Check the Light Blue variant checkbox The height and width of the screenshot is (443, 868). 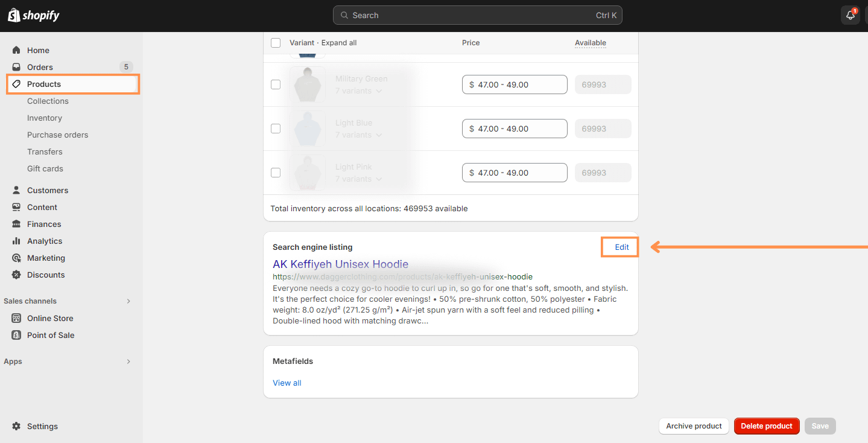pos(276,129)
